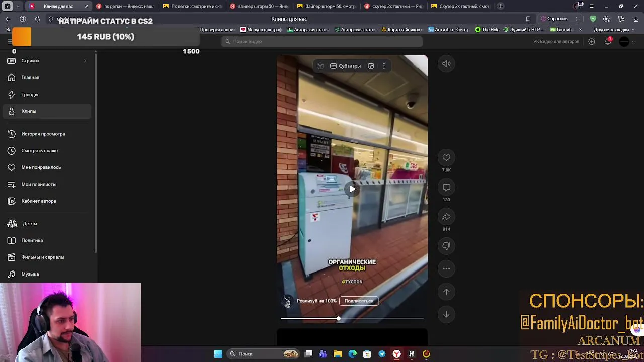Open the Реализуй на 100% channel

click(x=316, y=301)
